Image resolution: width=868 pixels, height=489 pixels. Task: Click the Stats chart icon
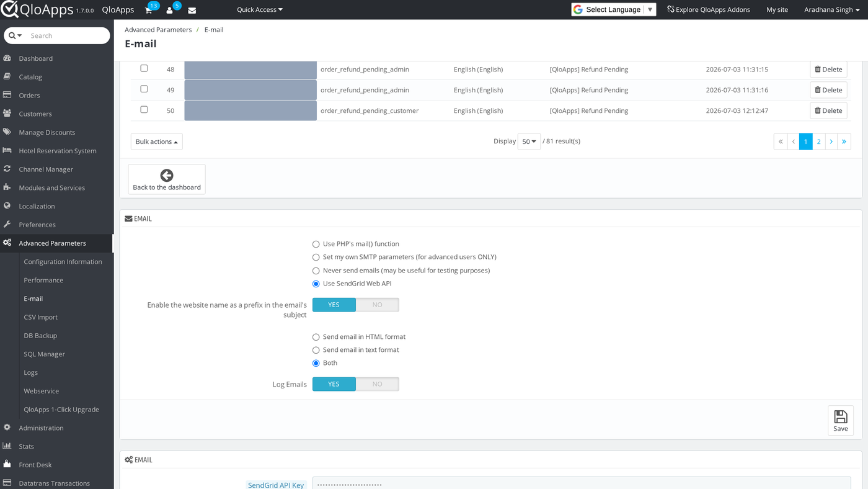click(x=7, y=446)
